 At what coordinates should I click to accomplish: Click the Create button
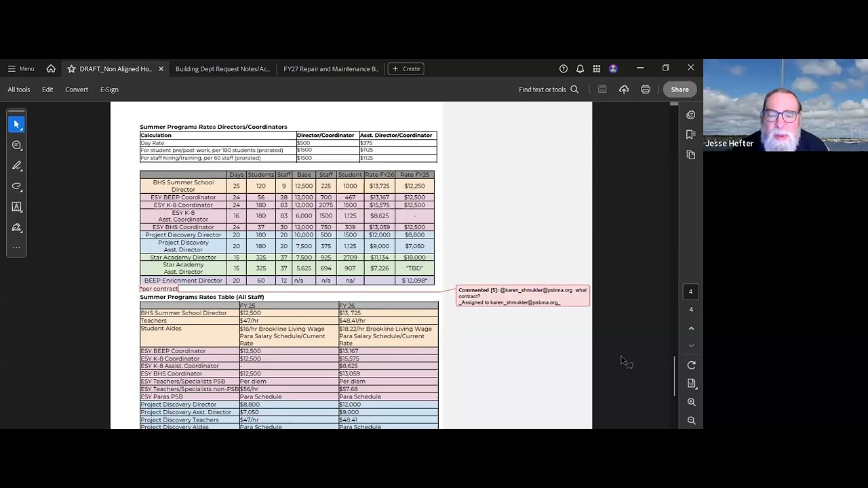pyautogui.click(x=406, y=68)
